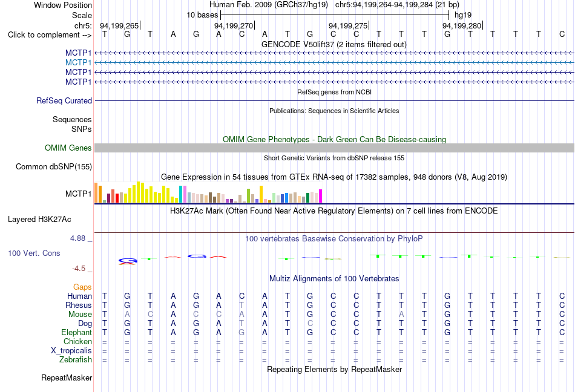Click the cyan bar in the GTEx expression chart
The image size is (575, 392).
pyautogui.click(x=180, y=194)
